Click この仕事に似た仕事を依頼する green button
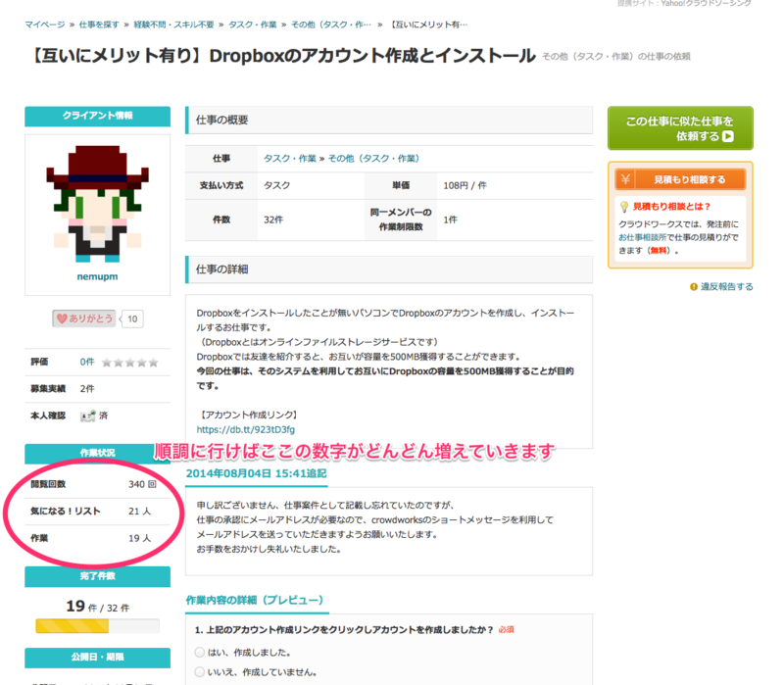This screenshot has width=784, height=685. point(680,128)
